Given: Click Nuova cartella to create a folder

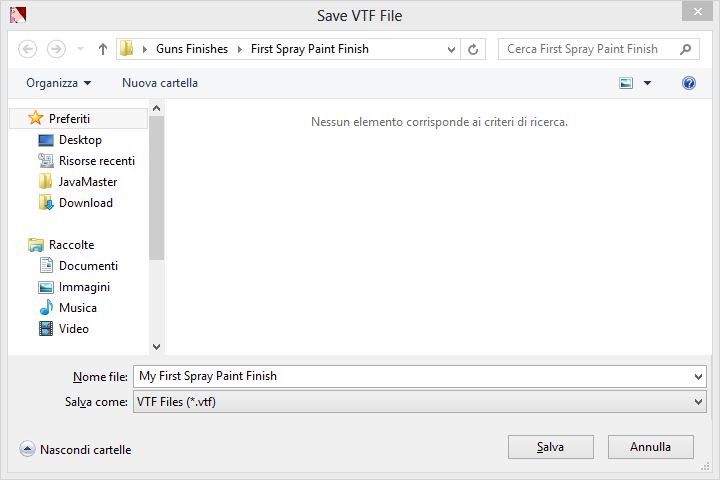Looking at the screenshot, I should tap(160, 83).
